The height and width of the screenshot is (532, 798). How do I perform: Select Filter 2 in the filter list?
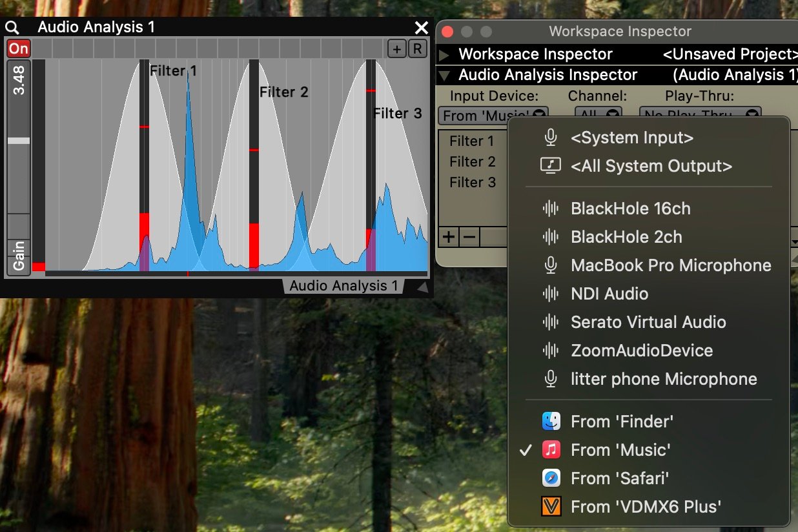(x=473, y=161)
